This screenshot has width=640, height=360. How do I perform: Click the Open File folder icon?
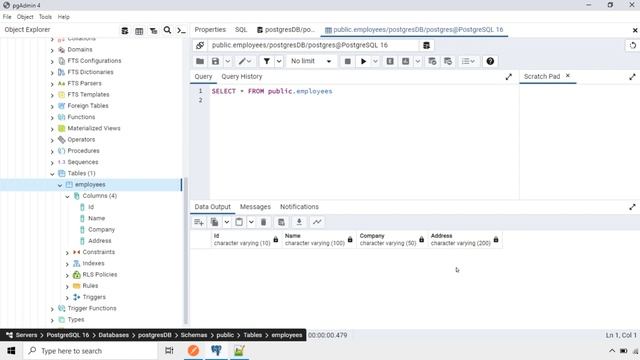click(x=200, y=61)
